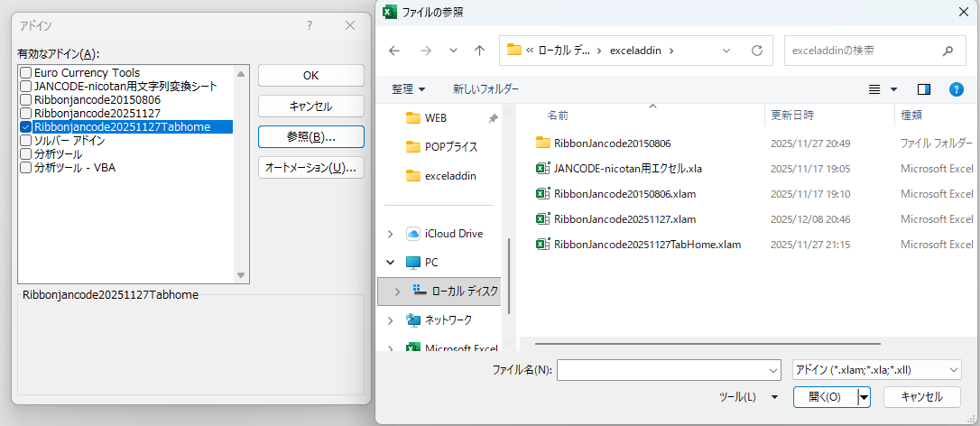This screenshot has width=980, height=426.
Task: Click 新しいフォルダー in the toolbar
Action: click(485, 89)
